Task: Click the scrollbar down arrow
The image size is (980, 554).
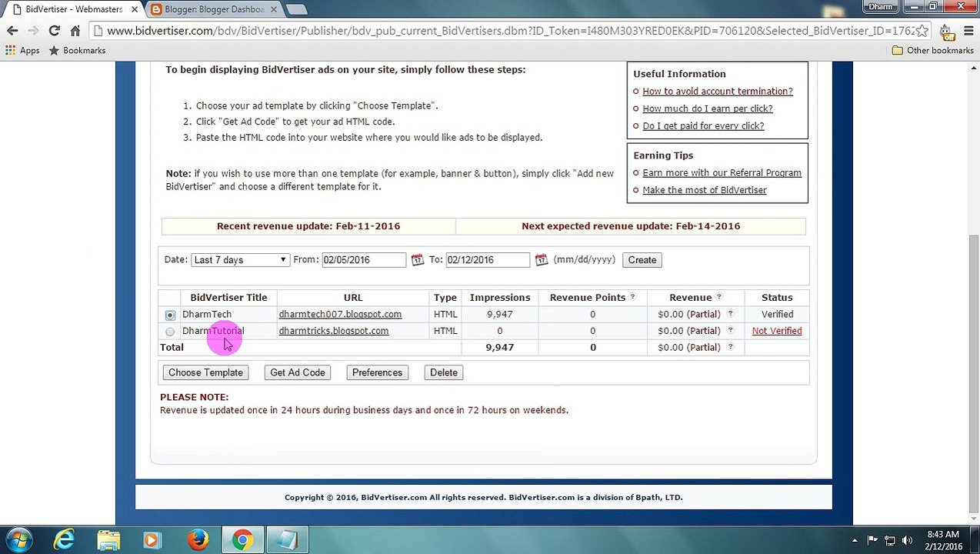Action: (x=974, y=518)
